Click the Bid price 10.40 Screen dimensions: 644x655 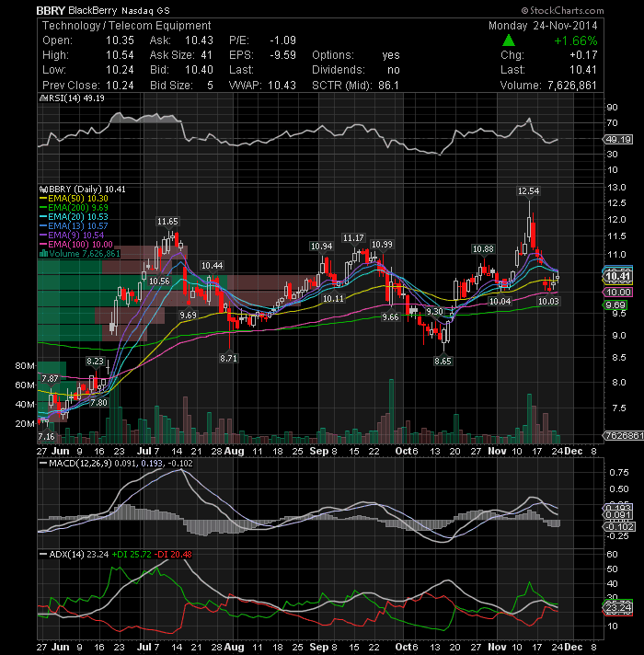point(199,70)
